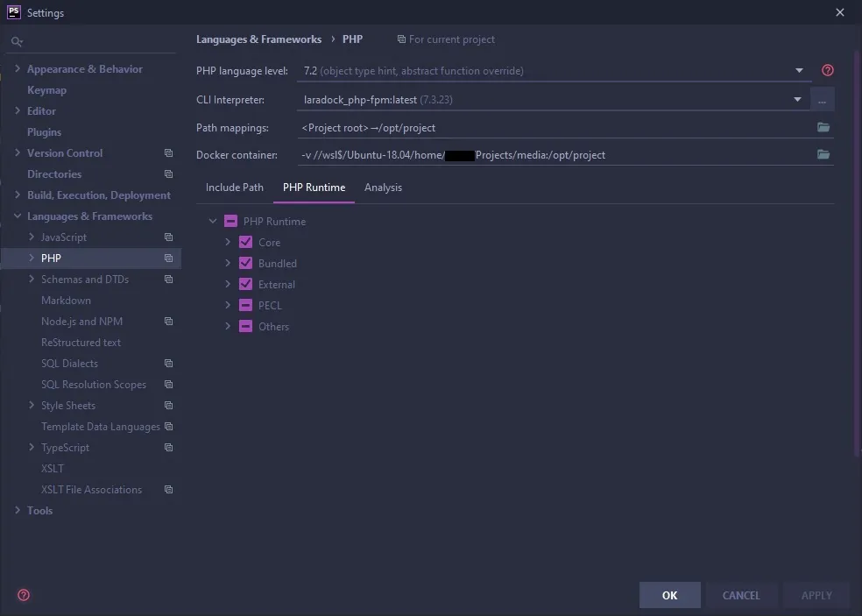
Task: Click project-level icon next to Template Data Languages
Action: (x=169, y=426)
